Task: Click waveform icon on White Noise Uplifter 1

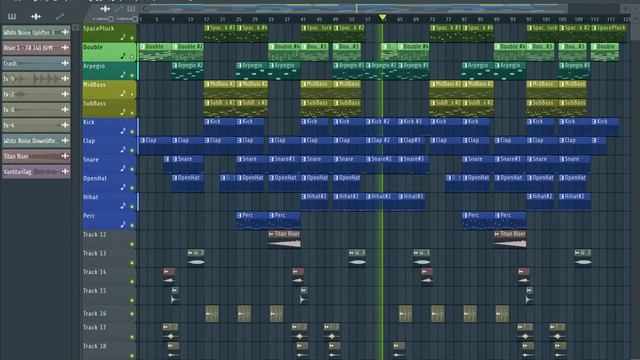Action: pos(65,32)
